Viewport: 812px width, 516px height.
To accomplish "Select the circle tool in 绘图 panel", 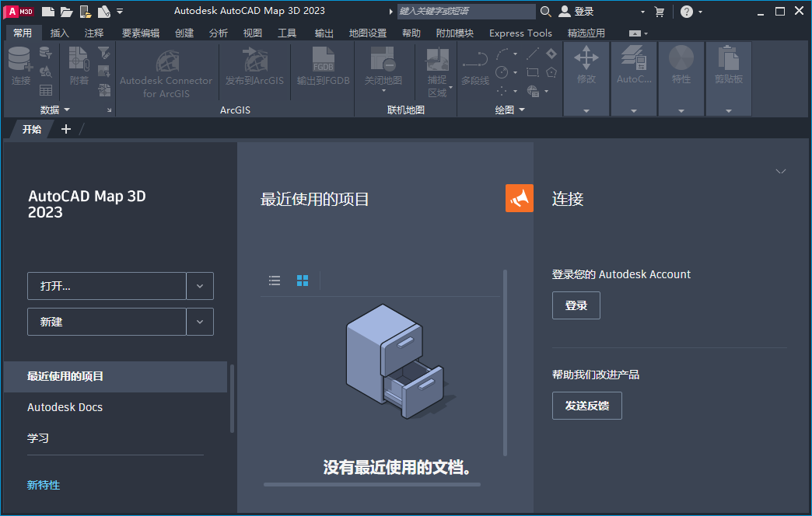I will point(502,72).
